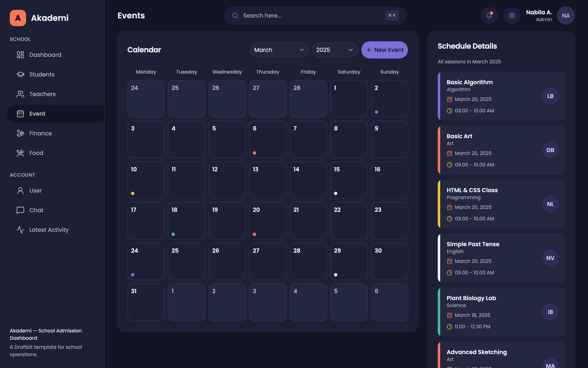
Task: Click calendar icon beside March 18, 2025
Action: coord(450,315)
